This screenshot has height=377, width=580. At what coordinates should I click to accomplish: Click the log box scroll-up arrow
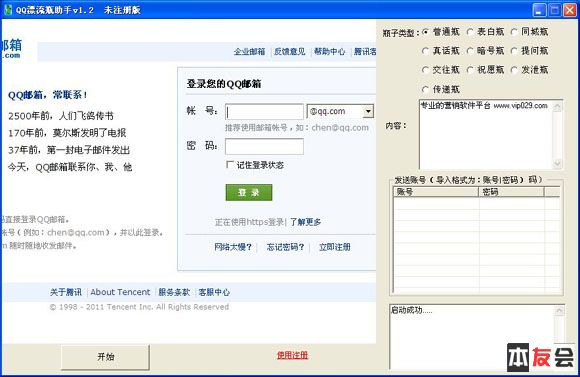click(x=559, y=311)
